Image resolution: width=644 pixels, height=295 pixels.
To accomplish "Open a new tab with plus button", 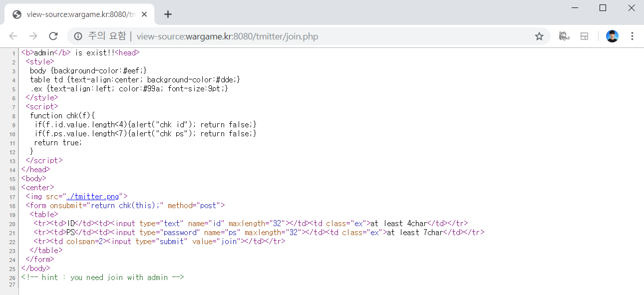I will (168, 14).
